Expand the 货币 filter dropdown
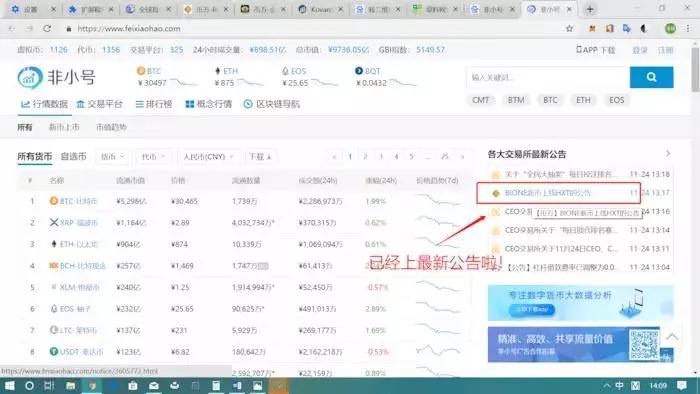 pos(112,157)
